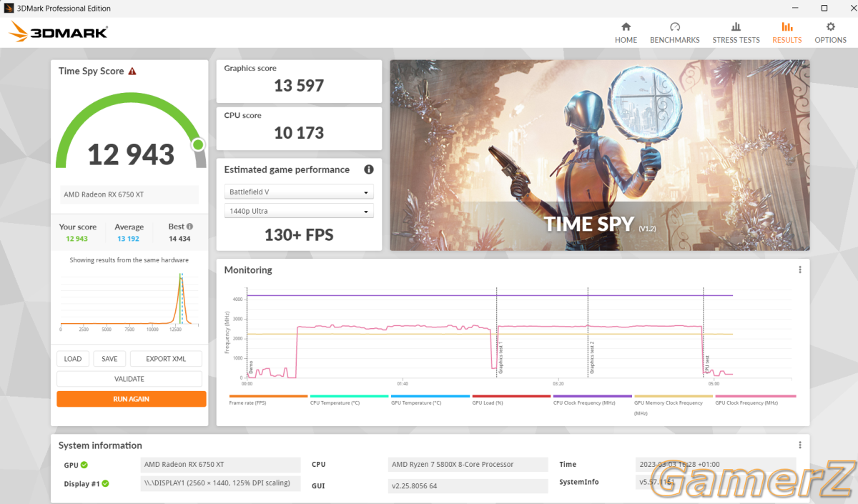Click the orange RUN AGAIN button
858x504 pixels.
tap(131, 399)
